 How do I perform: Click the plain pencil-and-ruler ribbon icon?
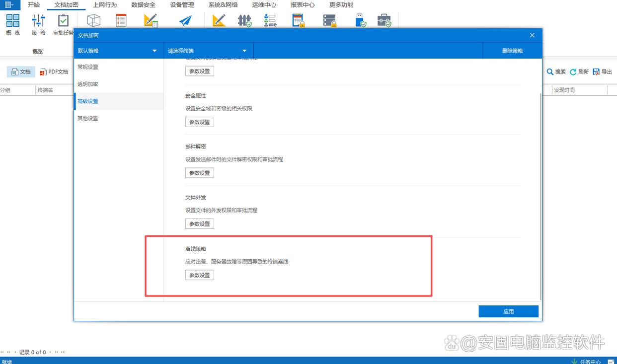click(219, 20)
